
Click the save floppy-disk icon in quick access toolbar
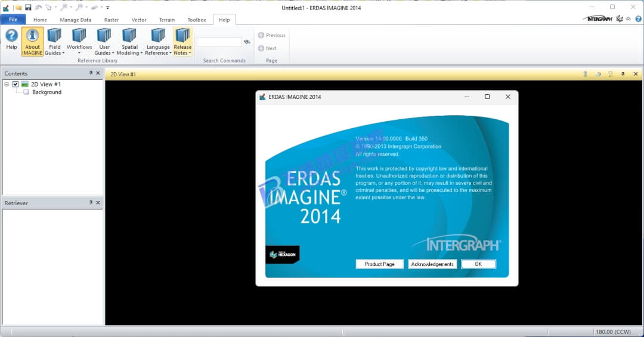pyautogui.click(x=29, y=7)
